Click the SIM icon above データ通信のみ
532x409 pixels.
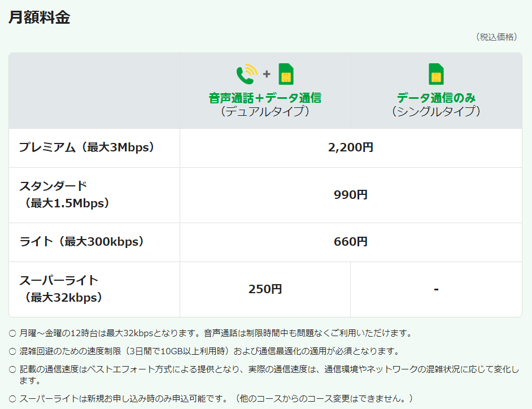click(x=436, y=74)
